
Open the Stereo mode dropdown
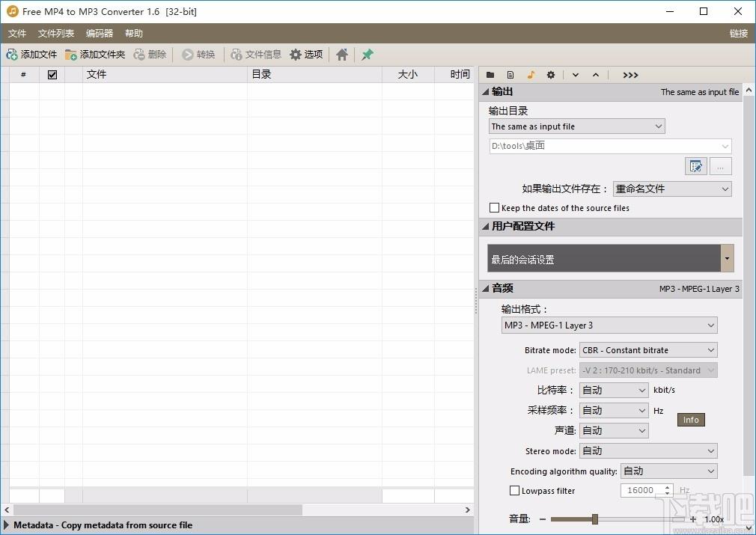(x=648, y=451)
